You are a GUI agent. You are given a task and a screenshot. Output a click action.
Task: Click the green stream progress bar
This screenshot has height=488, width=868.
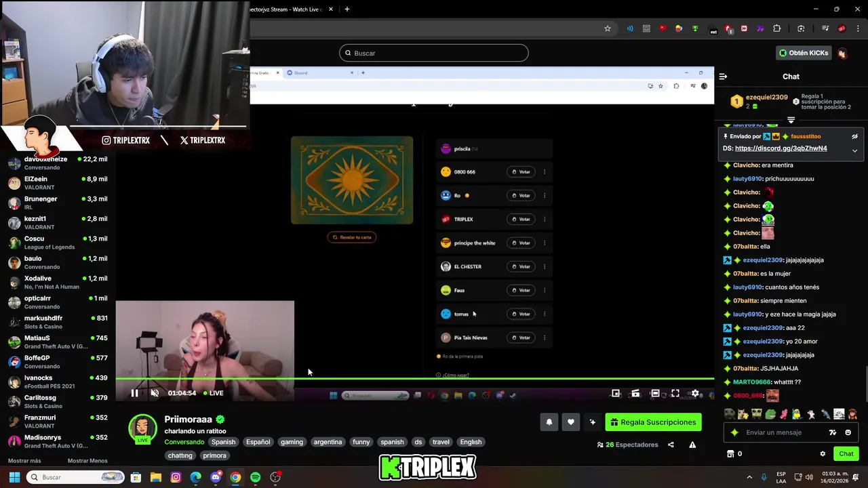click(414, 379)
